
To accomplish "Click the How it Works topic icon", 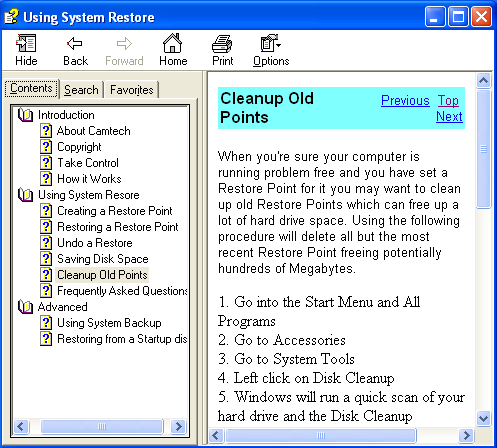I will pyautogui.click(x=46, y=179).
